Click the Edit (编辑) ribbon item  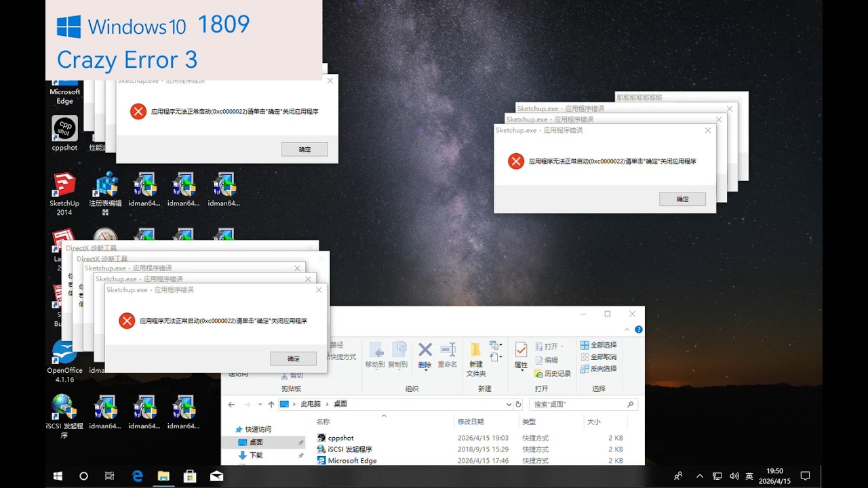(x=547, y=361)
